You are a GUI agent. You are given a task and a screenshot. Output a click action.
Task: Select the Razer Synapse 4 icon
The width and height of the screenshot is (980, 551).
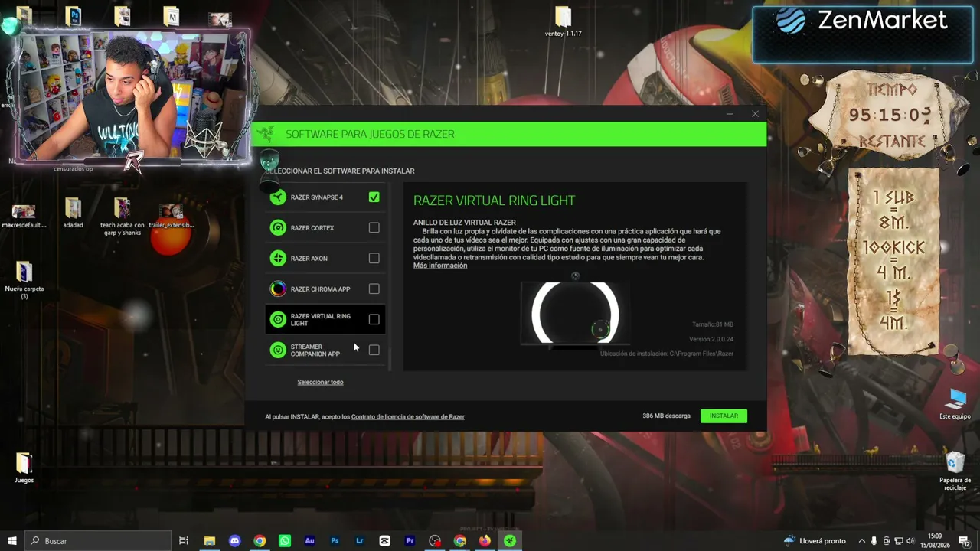pos(278,197)
